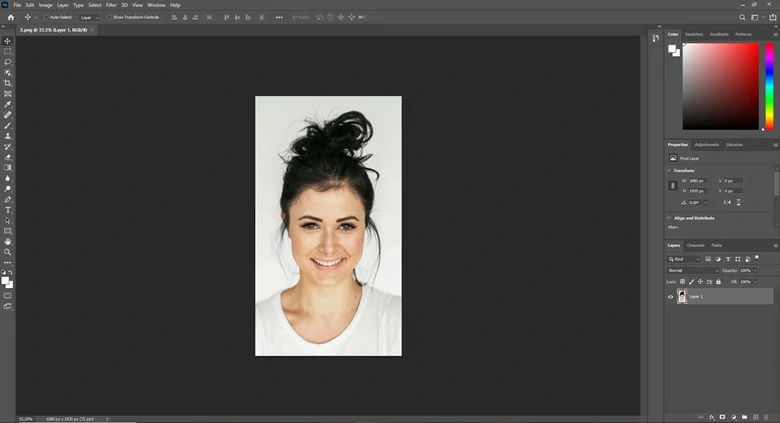Select the Eyedropper tool
This screenshot has height=423, width=780.
tap(7, 105)
